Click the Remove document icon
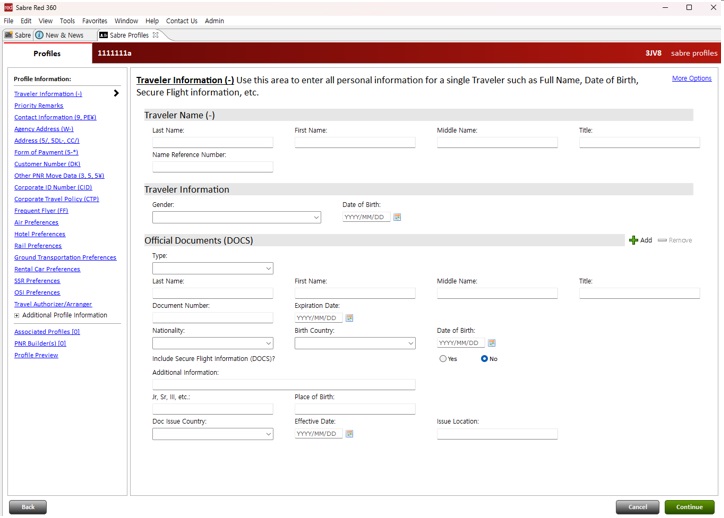This screenshot has width=724, height=518. [662, 240]
